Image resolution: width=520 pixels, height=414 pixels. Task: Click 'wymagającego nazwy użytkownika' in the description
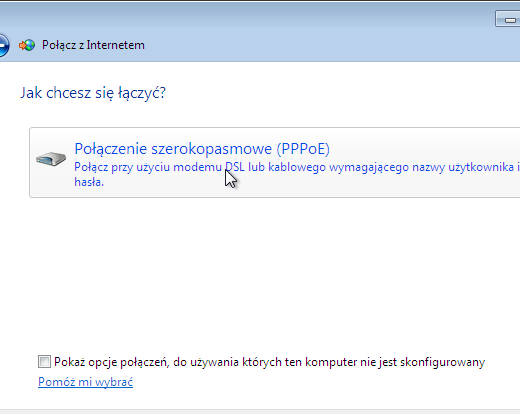pyautogui.click(x=421, y=167)
